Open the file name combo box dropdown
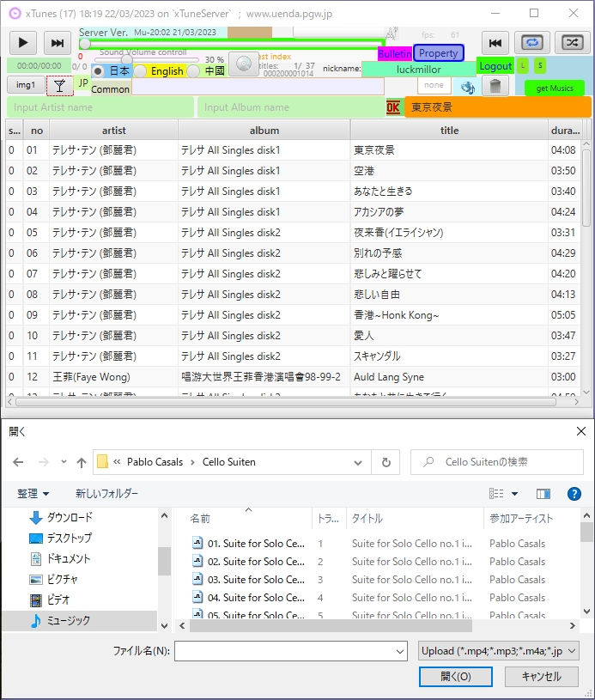Viewport: 595px width, 700px height. 399,652
